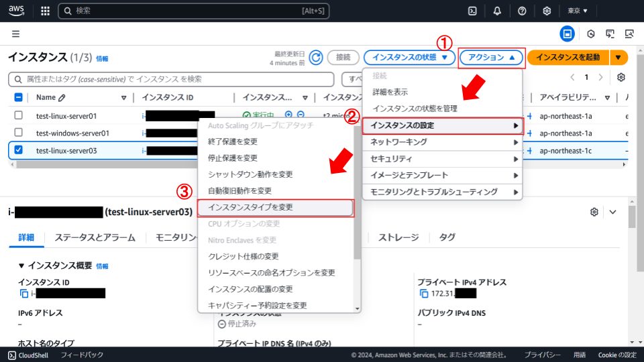Open the 東京 region selector
This screenshot has width=644, height=362.
578,11
